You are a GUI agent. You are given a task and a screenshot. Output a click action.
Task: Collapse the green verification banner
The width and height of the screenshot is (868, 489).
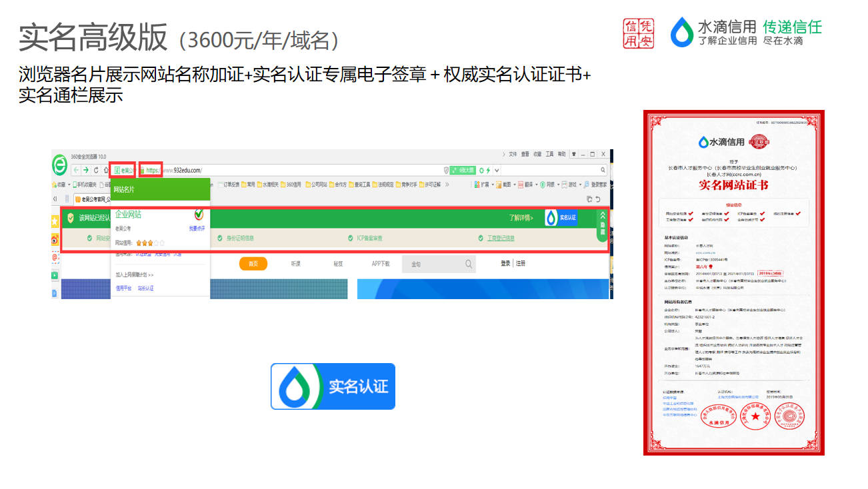tap(602, 225)
